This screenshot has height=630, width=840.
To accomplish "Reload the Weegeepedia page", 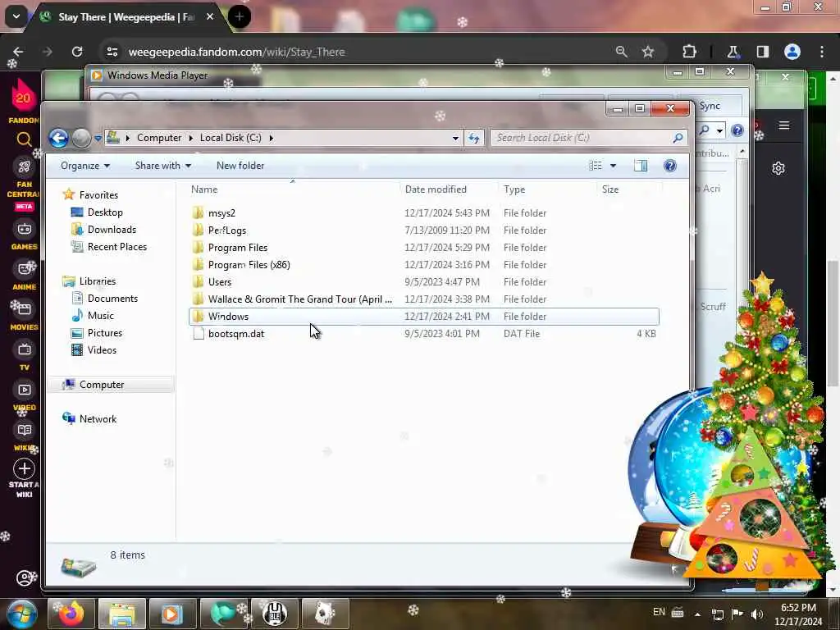I will (x=77, y=52).
